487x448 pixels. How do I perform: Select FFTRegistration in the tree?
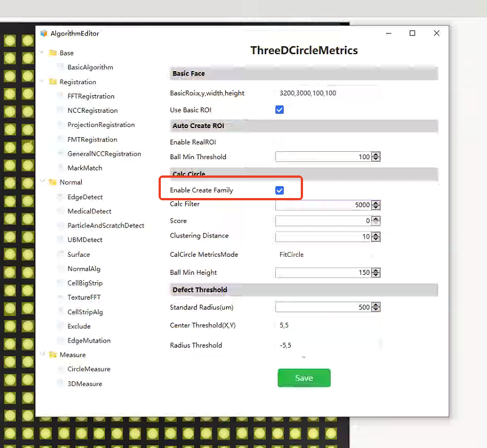tap(91, 96)
